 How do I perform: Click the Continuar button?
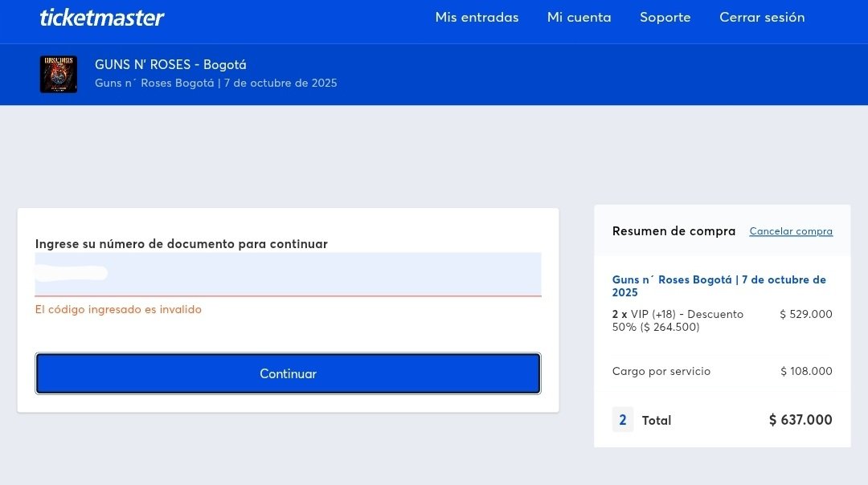pos(288,373)
